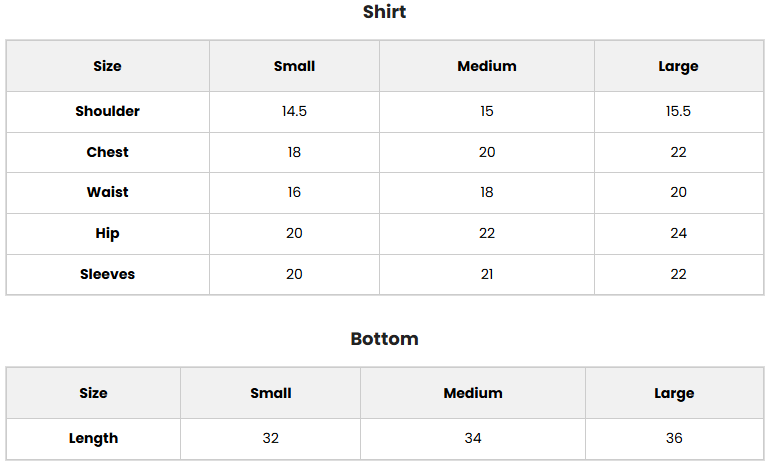The image size is (769, 470).
Task: Click the Waist row label
Action: pos(107,192)
